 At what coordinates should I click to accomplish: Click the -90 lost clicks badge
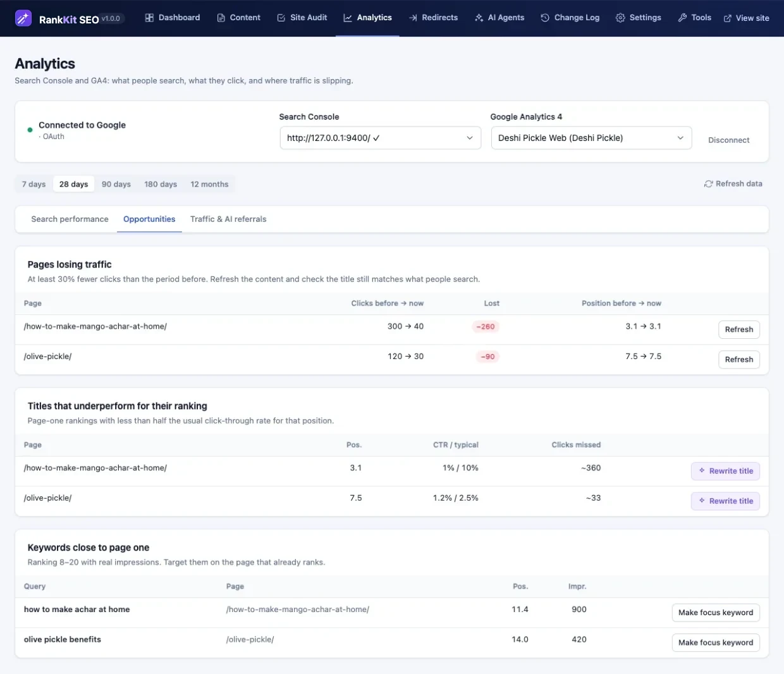pos(487,357)
